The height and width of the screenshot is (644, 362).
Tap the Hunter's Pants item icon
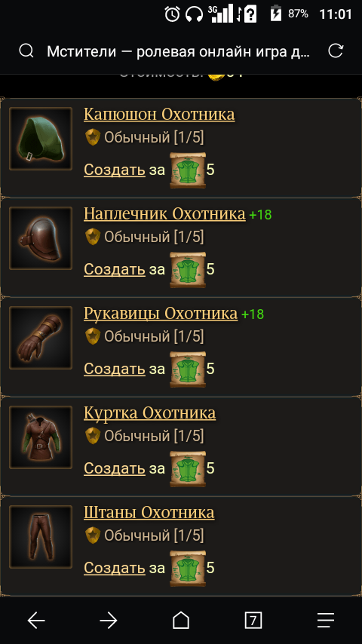tap(41, 537)
